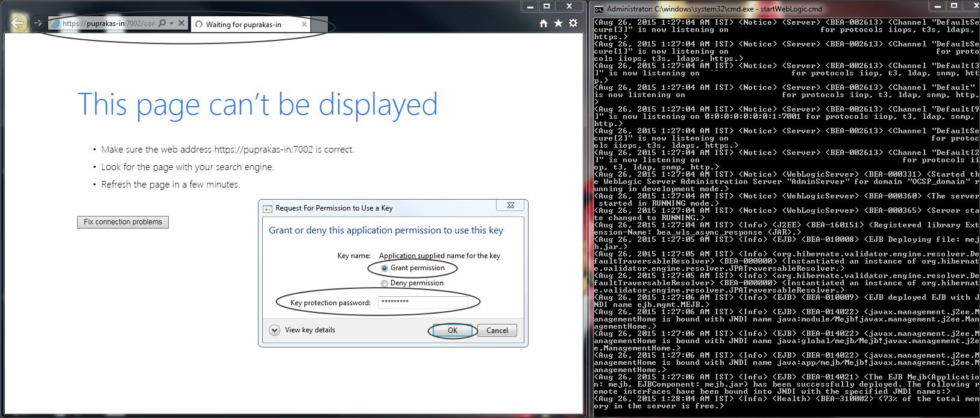Maximize the startWebLogic.cmd console window
The image size is (980, 418).
[954, 6]
